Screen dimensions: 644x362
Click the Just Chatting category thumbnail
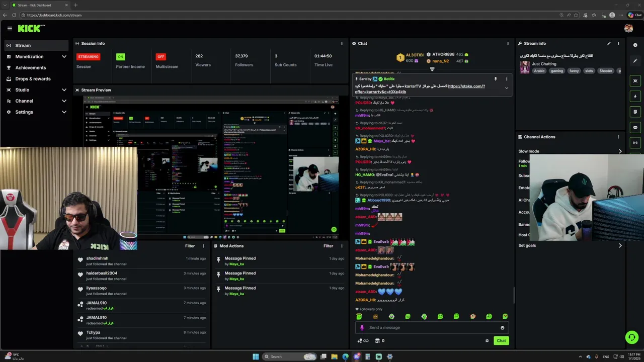coord(525,67)
